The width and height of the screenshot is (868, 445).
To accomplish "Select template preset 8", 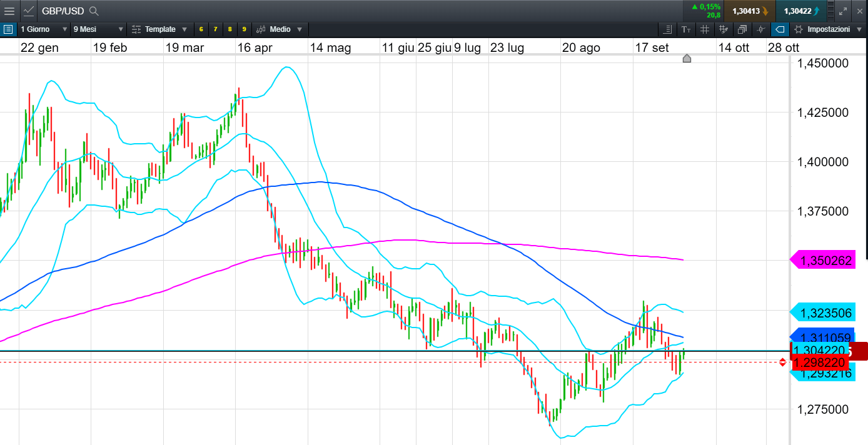I will click(x=230, y=29).
